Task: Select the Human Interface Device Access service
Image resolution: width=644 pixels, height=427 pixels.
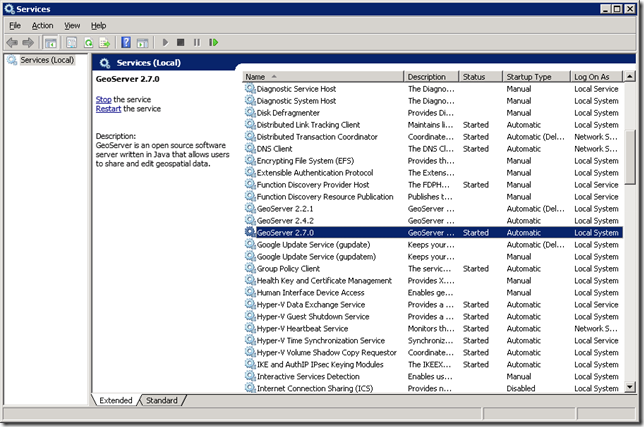Action: [x=433, y=292]
